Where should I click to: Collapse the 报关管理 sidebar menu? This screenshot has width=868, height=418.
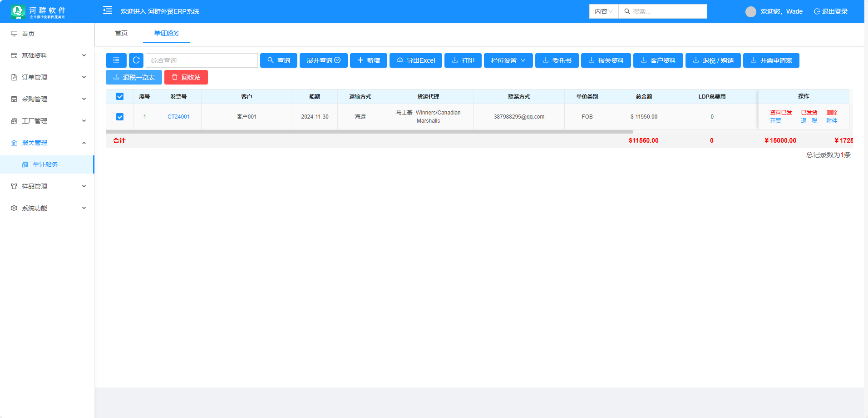[48, 143]
